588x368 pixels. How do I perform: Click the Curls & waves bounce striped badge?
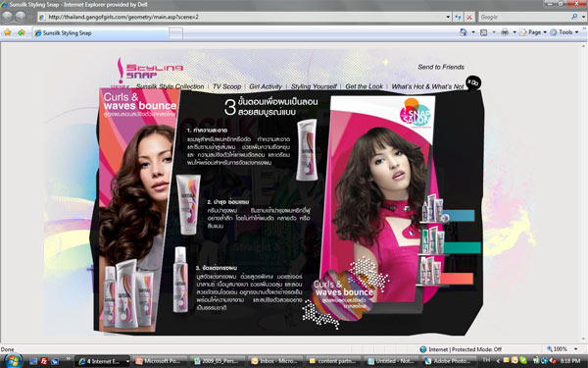pyautogui.click(x=342, y=296)
